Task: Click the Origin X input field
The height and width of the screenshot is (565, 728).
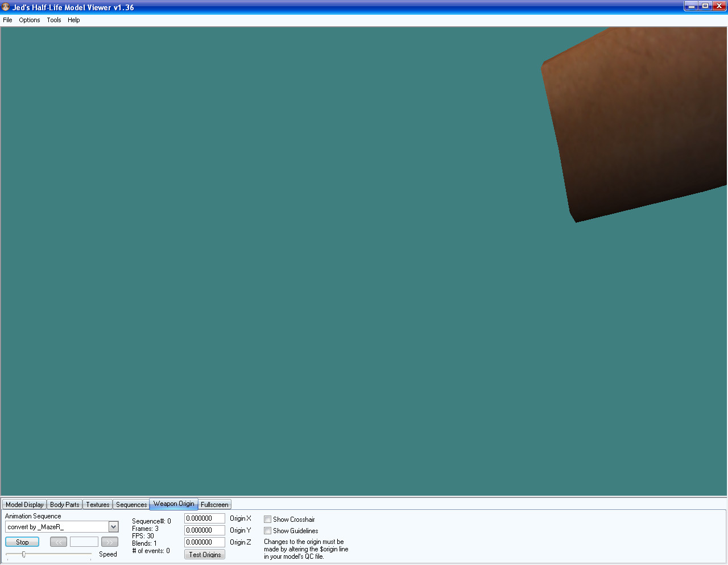Action: pos(204,518)
